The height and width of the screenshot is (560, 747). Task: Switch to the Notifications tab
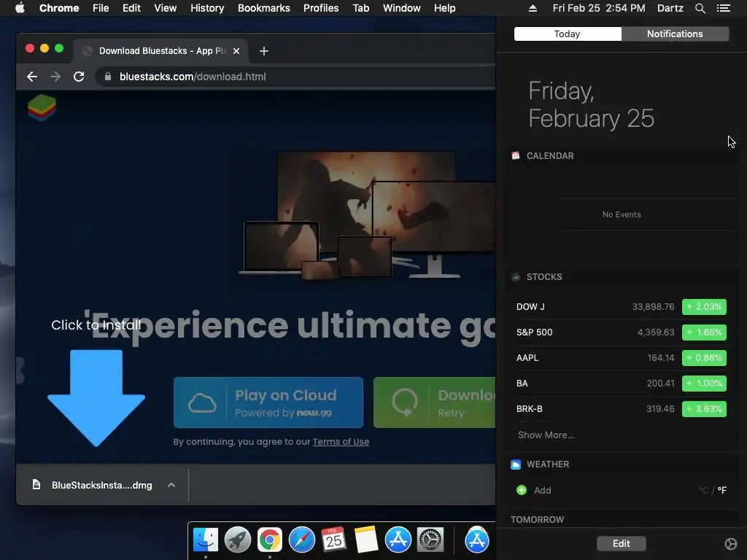[x=675, y=34]
